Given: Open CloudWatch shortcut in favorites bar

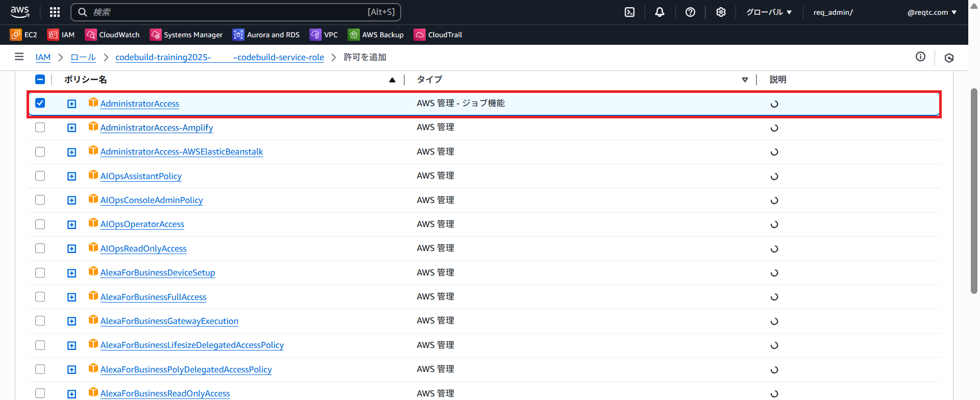Looking at the screenshot, I should point(112,35).
